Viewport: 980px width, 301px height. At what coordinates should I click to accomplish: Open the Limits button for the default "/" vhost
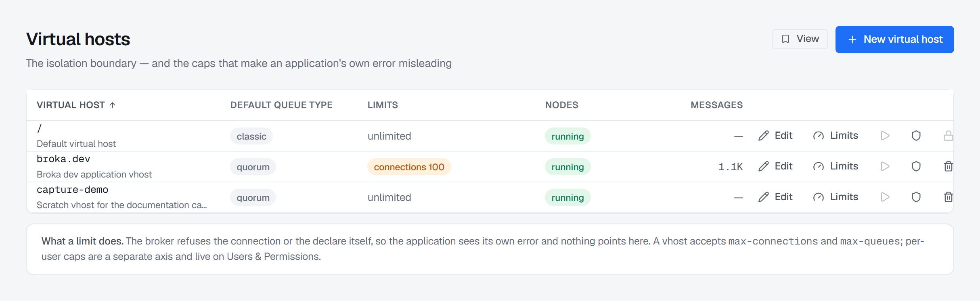(836, 136)
